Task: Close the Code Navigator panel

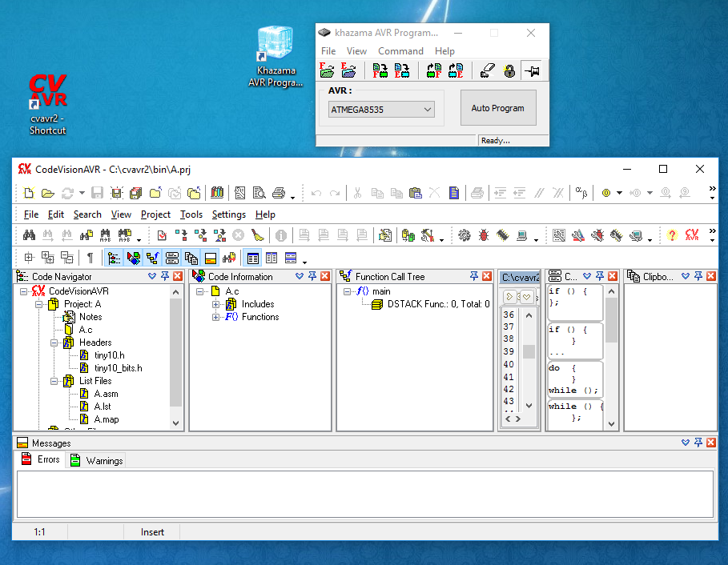Action: click(x=177, y=276)
